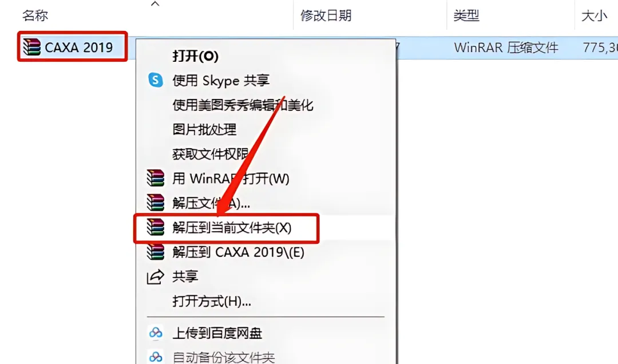Click Baidu Netdisk icon beside 自动备份该文件夹
This screenshot has height=364, width=618.
pos(156,357)
